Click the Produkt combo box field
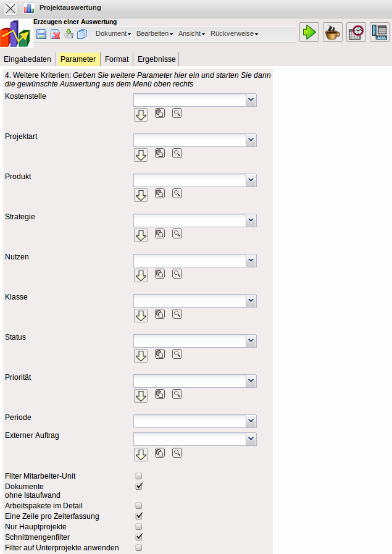The width and height of the screenshot is (392, 554). click(190, 180)
